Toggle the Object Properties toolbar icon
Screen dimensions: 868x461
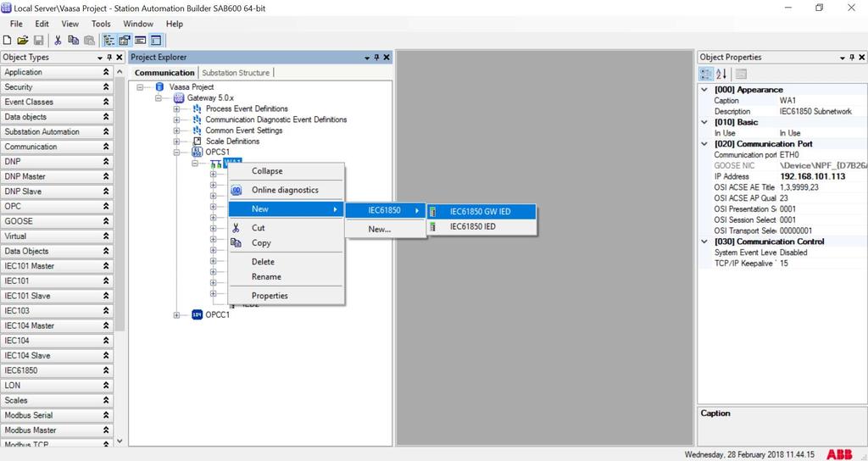(125, 41)
